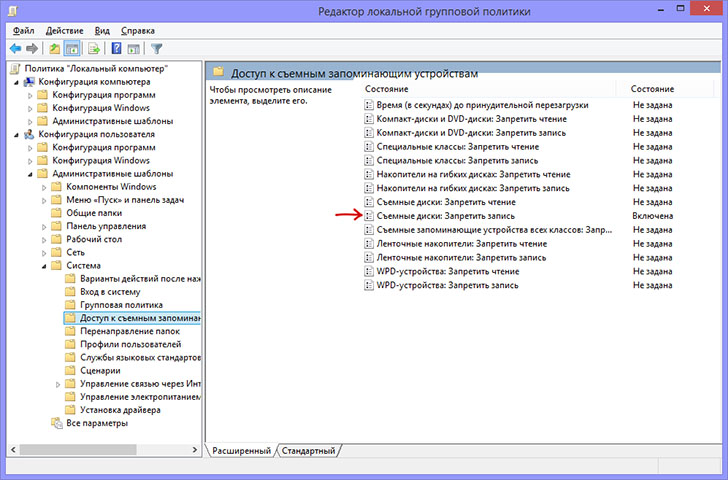Click the Filter funnel icon
Screen dimensions: 728x480
(156, 48)
